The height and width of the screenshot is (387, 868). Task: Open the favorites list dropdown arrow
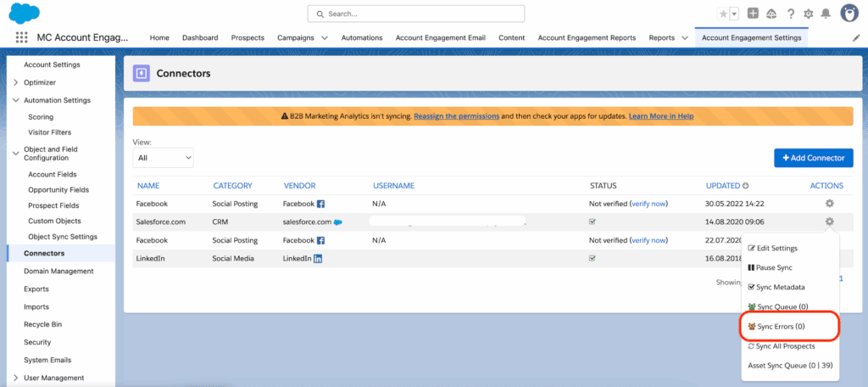735,14
